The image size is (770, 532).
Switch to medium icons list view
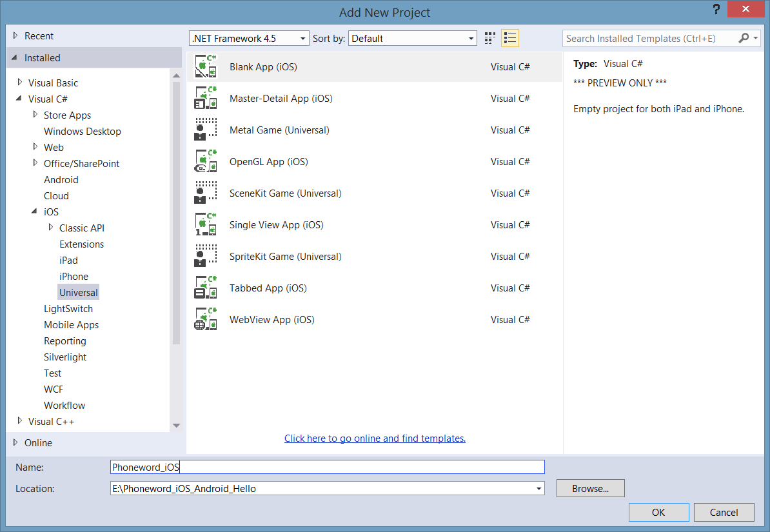pyautogui.click(x=510, y=39)
